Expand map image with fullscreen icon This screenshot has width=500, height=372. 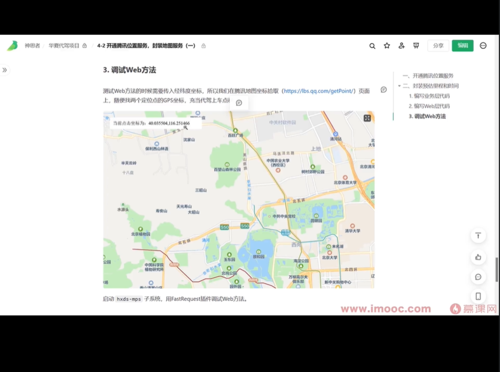click(x=367, y=118)
